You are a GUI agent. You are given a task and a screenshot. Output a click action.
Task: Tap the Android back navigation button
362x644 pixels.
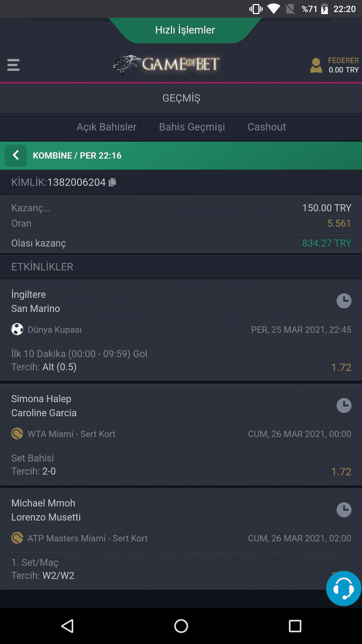(x=68, y=626)
